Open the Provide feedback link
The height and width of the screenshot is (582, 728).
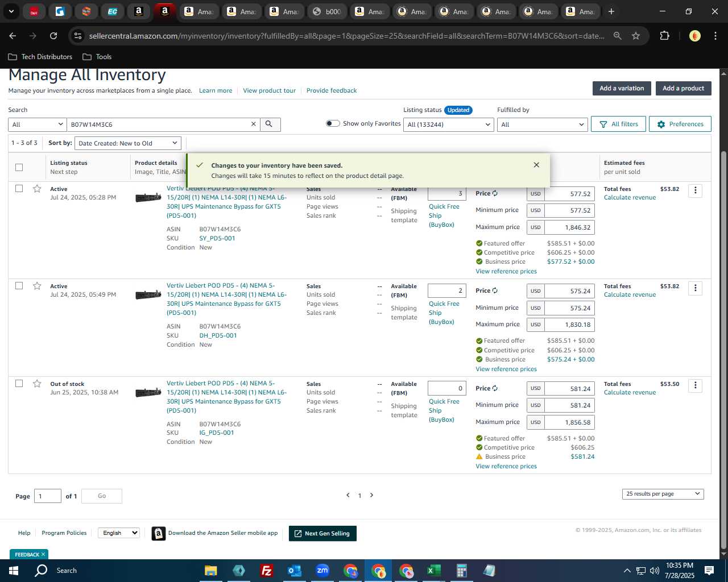pyautogui.click(x=332, y=90)
